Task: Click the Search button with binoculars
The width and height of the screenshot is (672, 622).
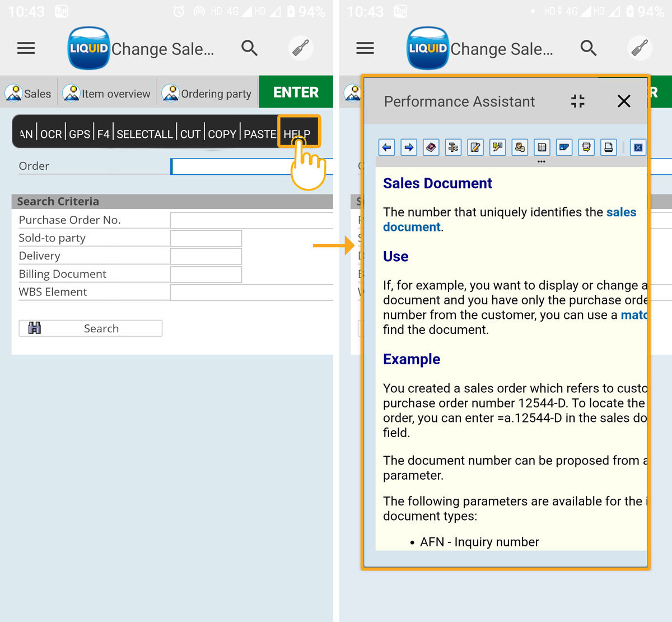Action: click(91, 328)
